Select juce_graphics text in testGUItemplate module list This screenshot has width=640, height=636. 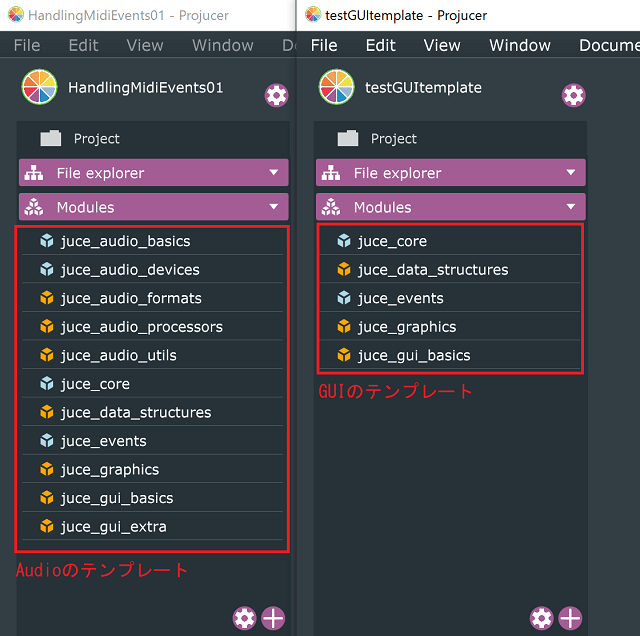[x=407, y=327]
